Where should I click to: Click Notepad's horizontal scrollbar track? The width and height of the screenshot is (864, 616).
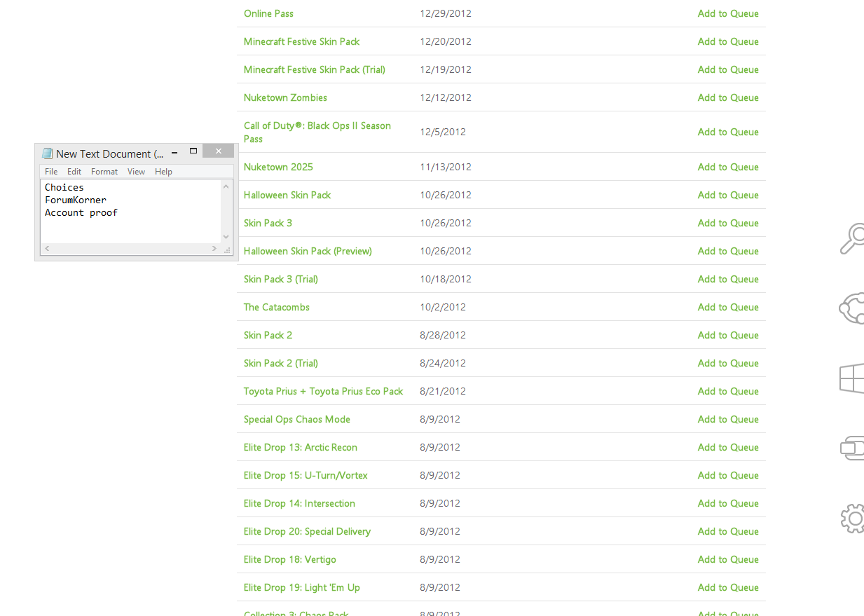point(130,249)
